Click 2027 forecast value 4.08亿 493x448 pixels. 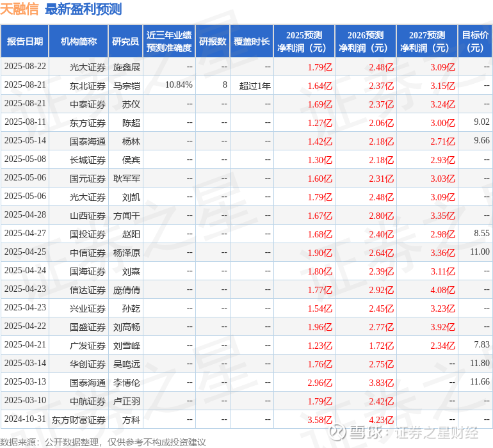coord(442,289)
